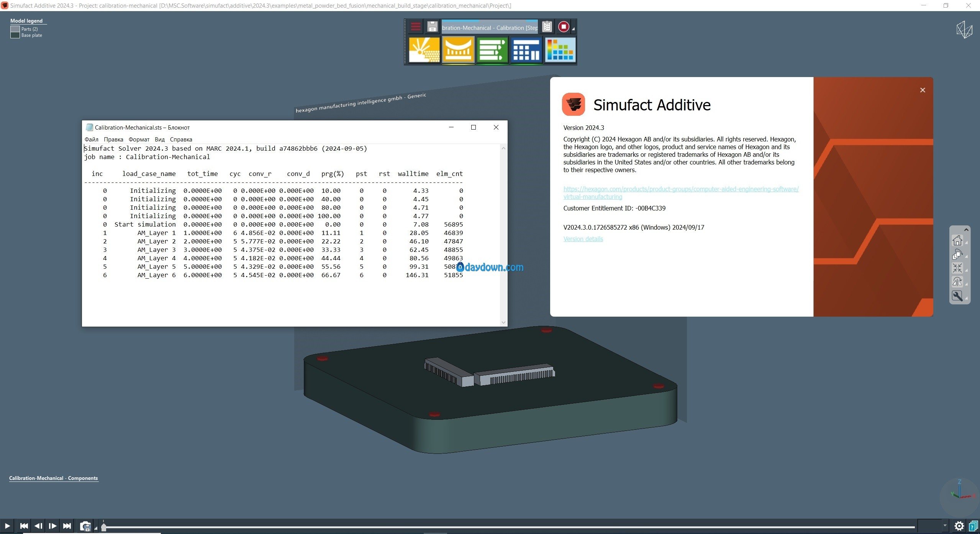Open the Правка menu in Notepad

(113, 140)
